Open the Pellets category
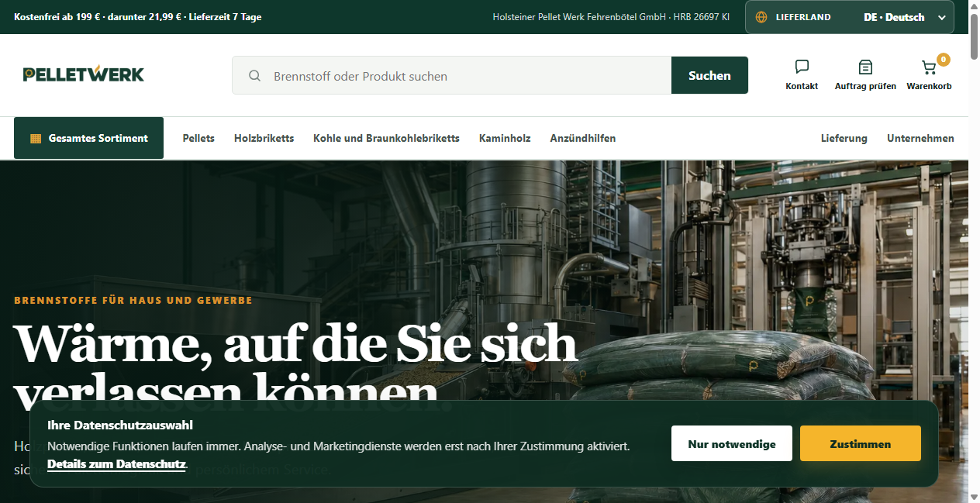Image resolution: width=980 pixels, height=503 pixels. click(x=198, y=138)
